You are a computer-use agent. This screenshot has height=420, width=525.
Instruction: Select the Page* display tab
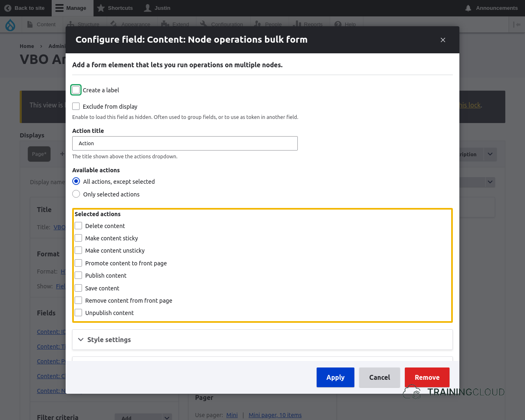pos(39,154)
